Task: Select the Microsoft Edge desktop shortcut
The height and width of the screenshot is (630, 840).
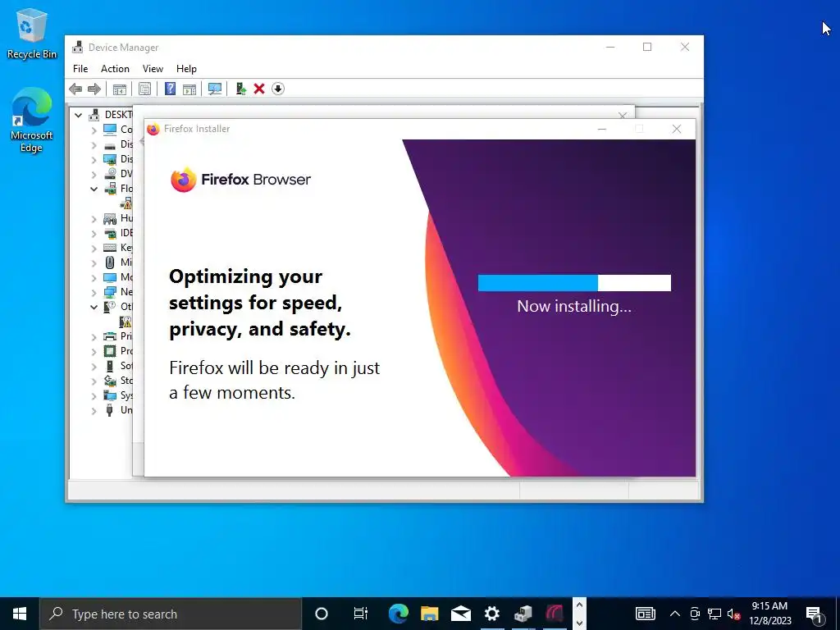Action: click(32, 121)
